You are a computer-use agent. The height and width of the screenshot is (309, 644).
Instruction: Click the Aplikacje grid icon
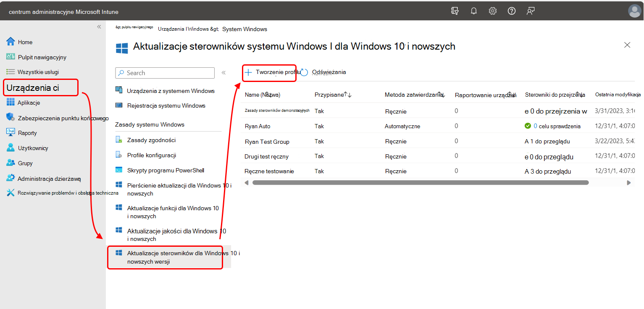pyautogui.click(x=11, y=103)
